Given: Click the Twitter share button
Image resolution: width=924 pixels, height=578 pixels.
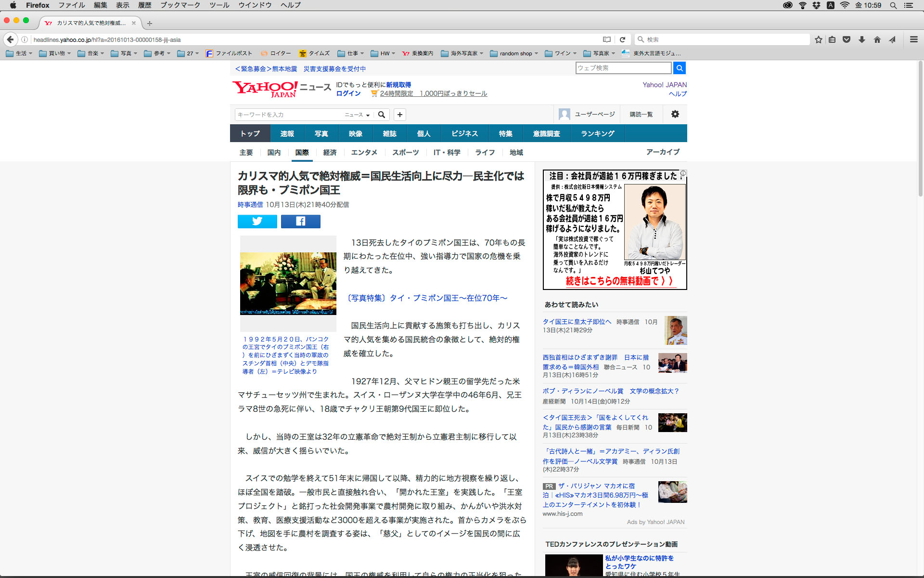Looking at the screenshot, I should coord(257,221).
